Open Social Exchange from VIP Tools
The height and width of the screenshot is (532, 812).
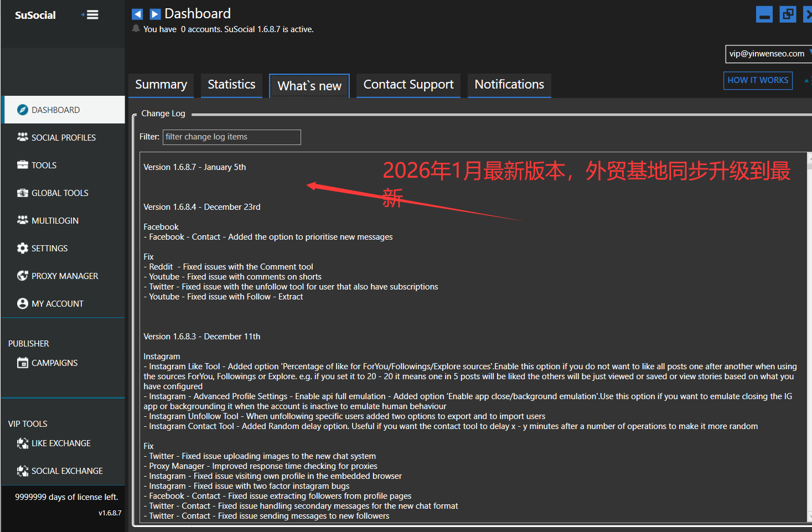(x=22, y=471)
